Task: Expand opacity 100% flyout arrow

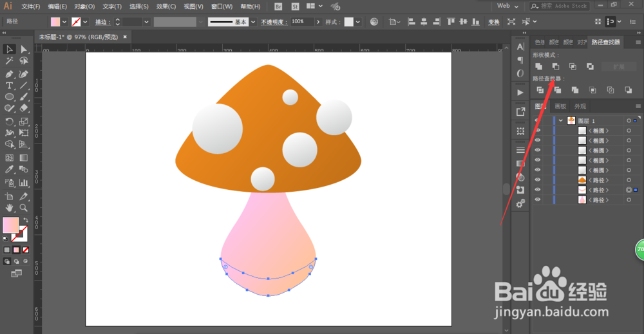Action: coord(318,22)
